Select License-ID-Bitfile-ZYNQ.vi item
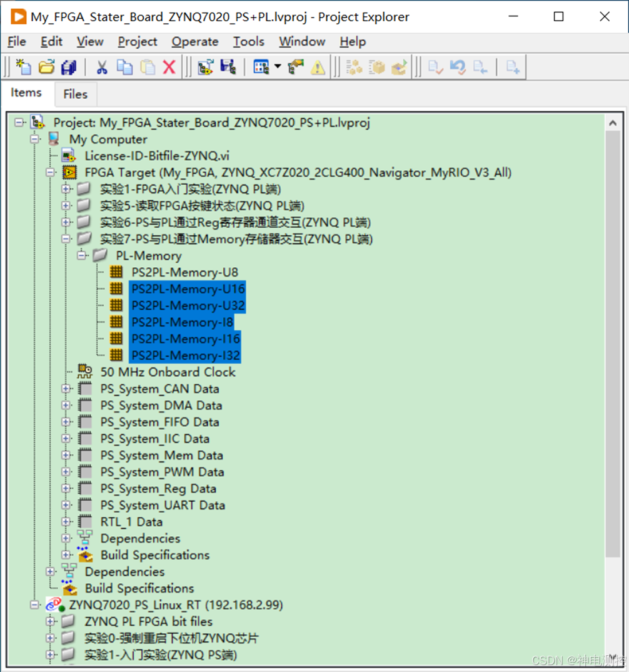Viewport: 629px width, 672px height. (157, 156)
